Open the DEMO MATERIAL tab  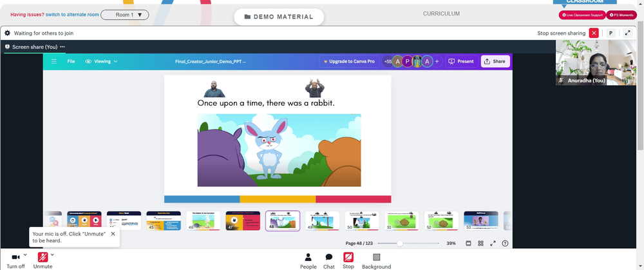coord(279,17)
